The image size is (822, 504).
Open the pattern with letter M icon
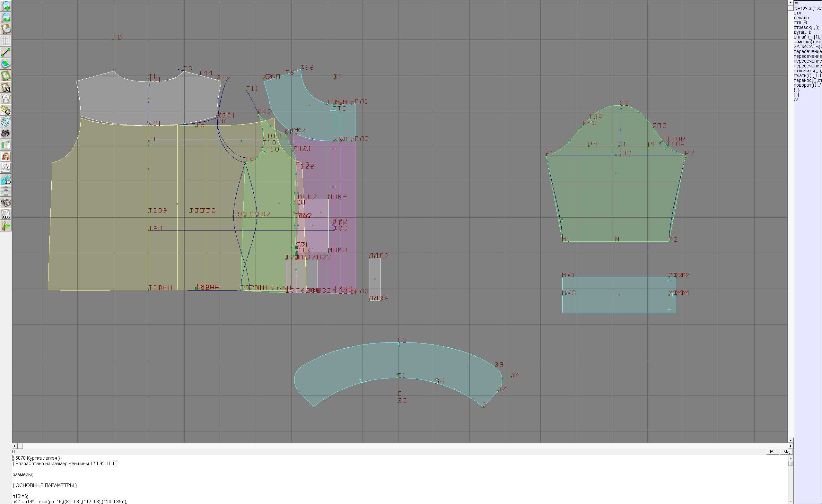[x=6, y=87]
